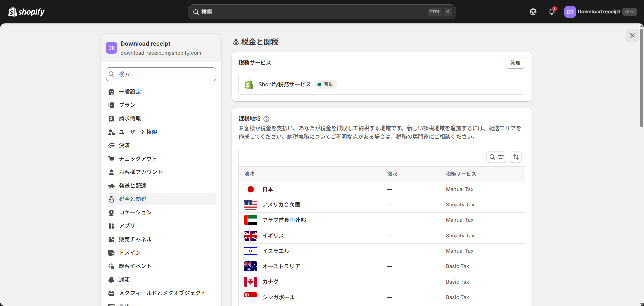This screenshot has height=306, width=644.
Task: Click the store URL download-receipt.myshopify.com
Action: tap(161, 53)
